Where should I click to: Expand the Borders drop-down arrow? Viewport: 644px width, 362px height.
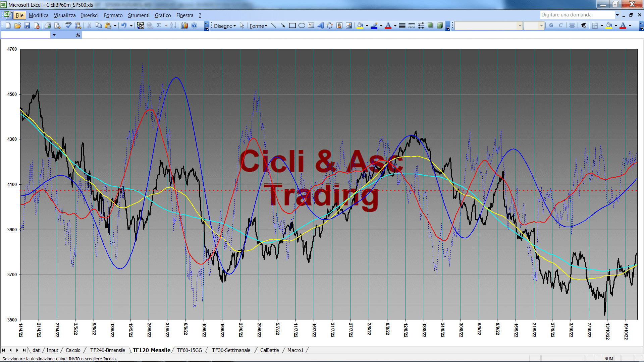[602, 25]
